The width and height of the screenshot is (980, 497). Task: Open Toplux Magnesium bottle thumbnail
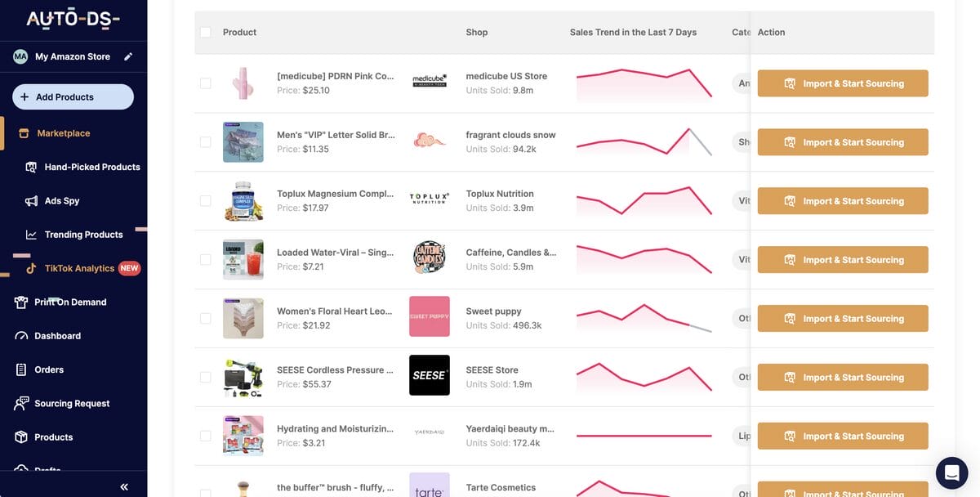243,201
